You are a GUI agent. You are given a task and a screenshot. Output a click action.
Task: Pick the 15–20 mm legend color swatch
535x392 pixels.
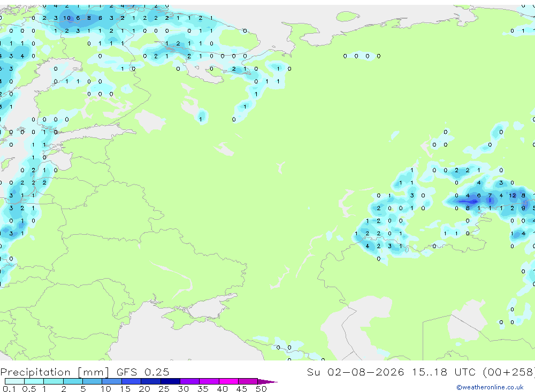pyautogui.click(x=132, y=381)
